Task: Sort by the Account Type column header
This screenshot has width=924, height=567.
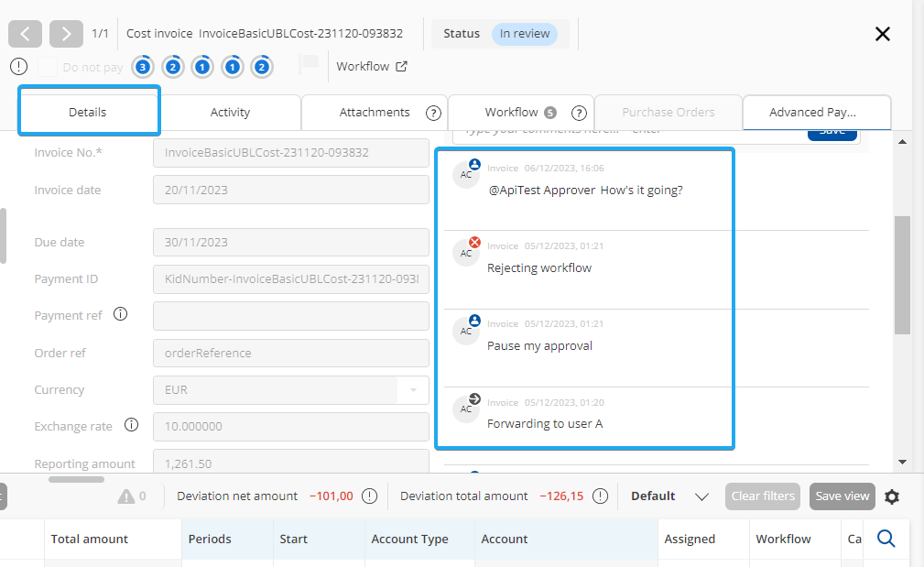Action: click(x=409, y=539)
